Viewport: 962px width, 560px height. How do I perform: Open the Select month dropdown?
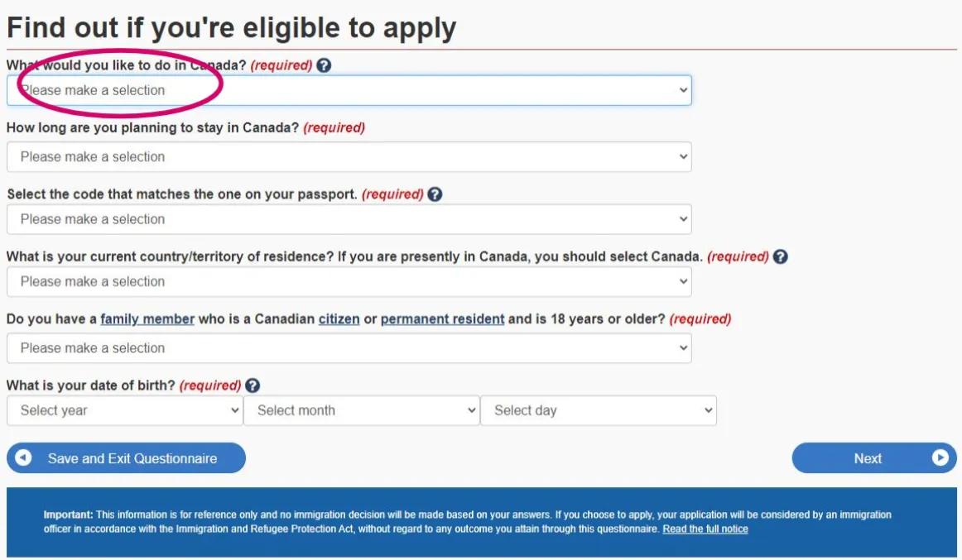361,410
